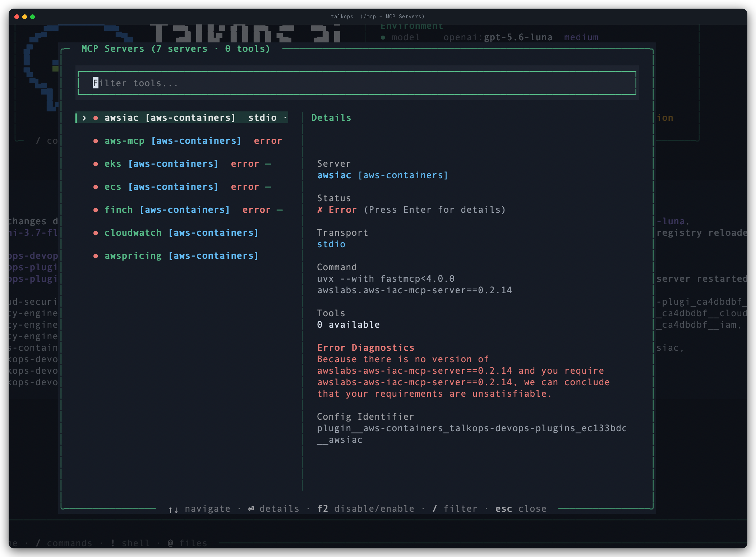756x557 pixels.
Task: Select the eks server entry
Action: point(182,164)
